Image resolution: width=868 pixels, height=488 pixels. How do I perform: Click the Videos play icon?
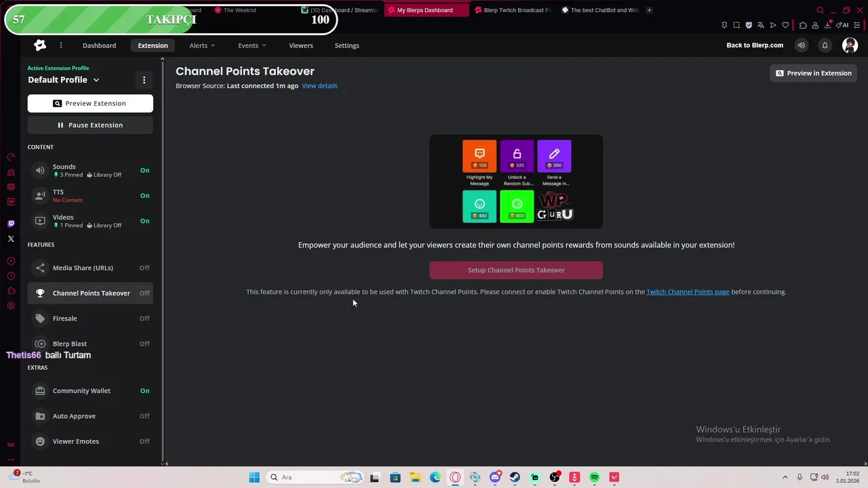coord(40,221)
